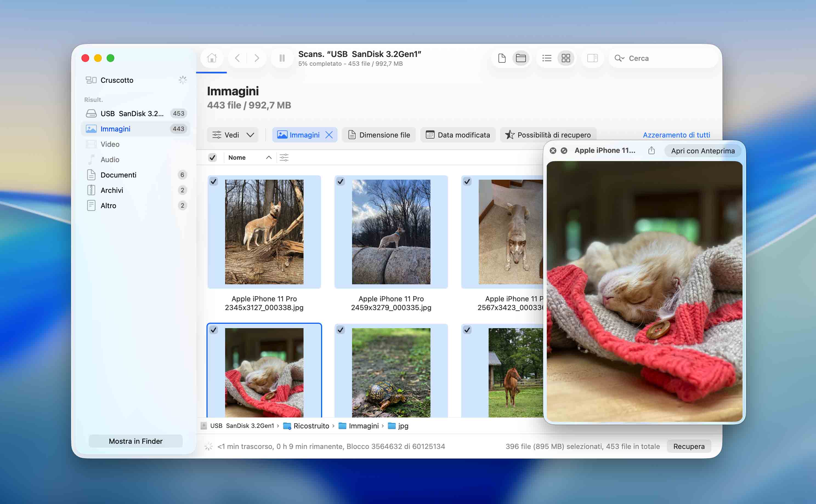Toggle Nome column sort arrow
Viewport: 816px width, 504px height.
click(268, 157)
